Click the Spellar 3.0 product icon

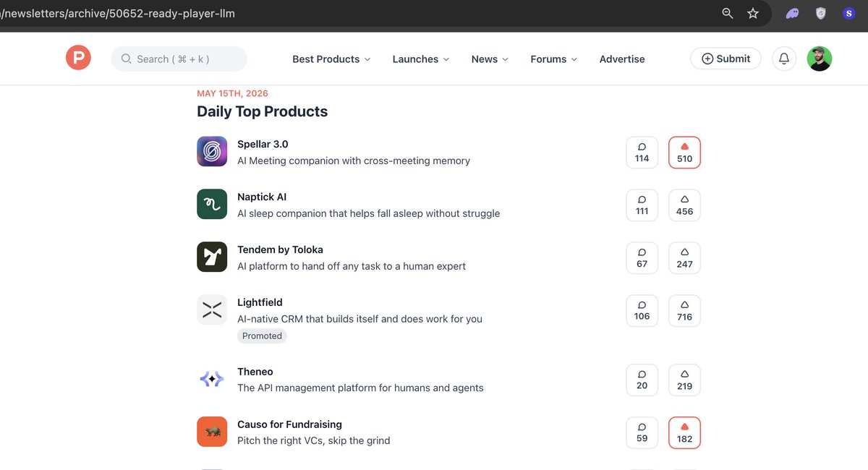pyautogui.click(x=212, y=152)
